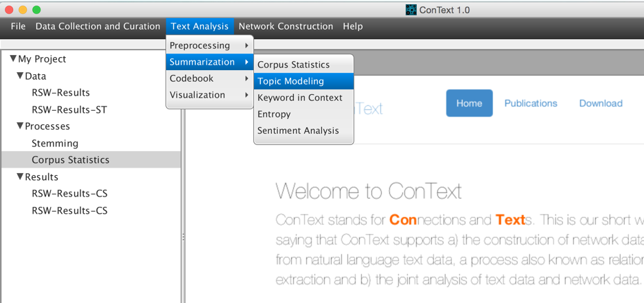
Task: Choose Sentiment Analysis menu item
Action: tap(303, 131)
